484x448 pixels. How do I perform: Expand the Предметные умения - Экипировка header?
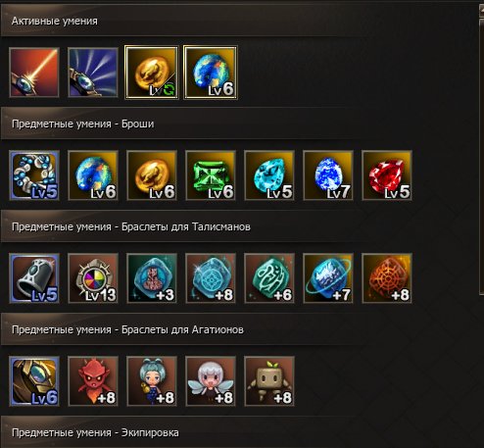point(238,432)
